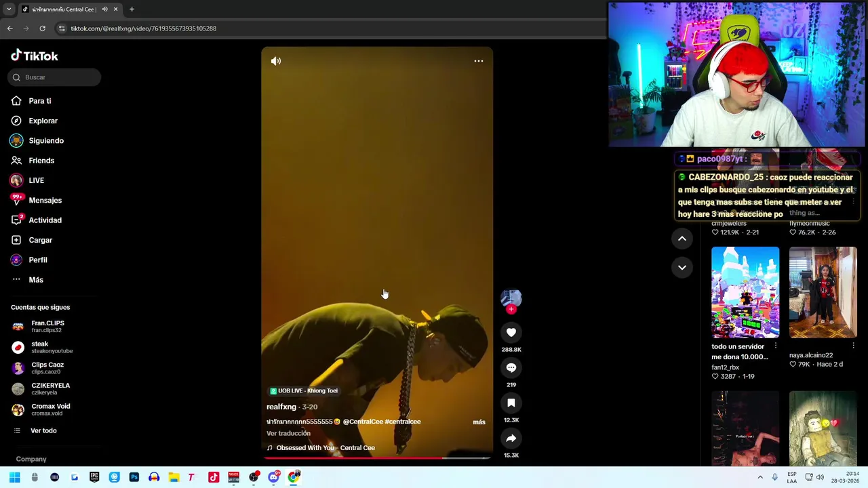The width and height of the screenshot is (868, 488).
Task: Open the naya.alcaino22 video thumbnail
Action: pyautogui.click(x=823, y=292)
